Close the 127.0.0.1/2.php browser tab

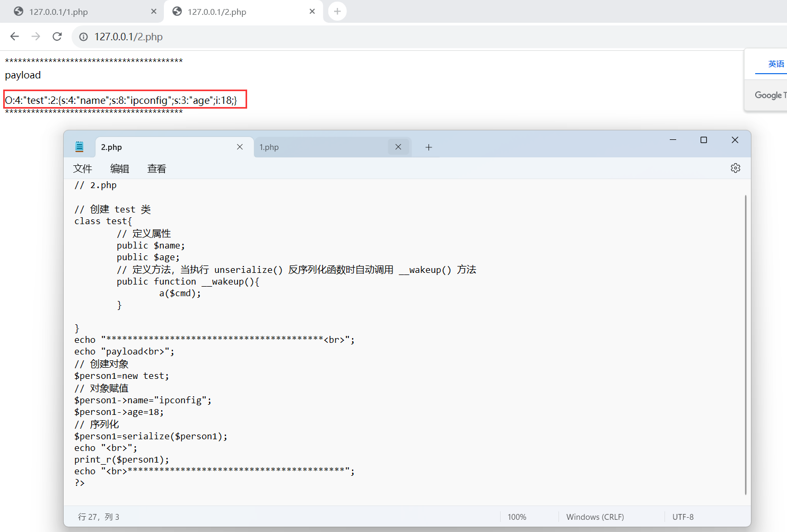pyautogui.click(x=312, y=11)
